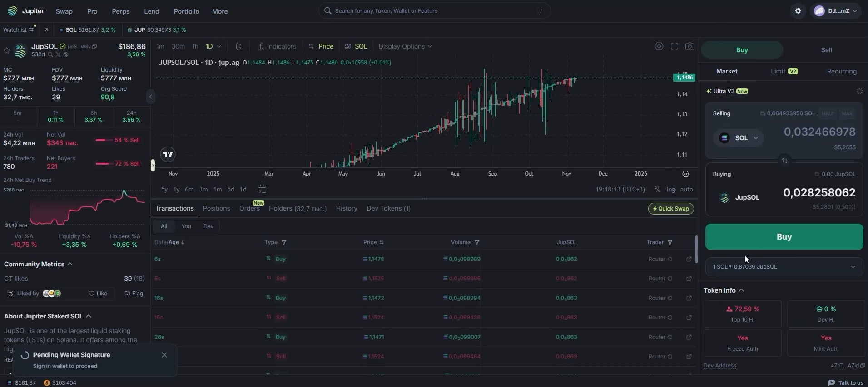
Task: Favorite JupSOL with the star icon
Action: [x=7, y=50]
